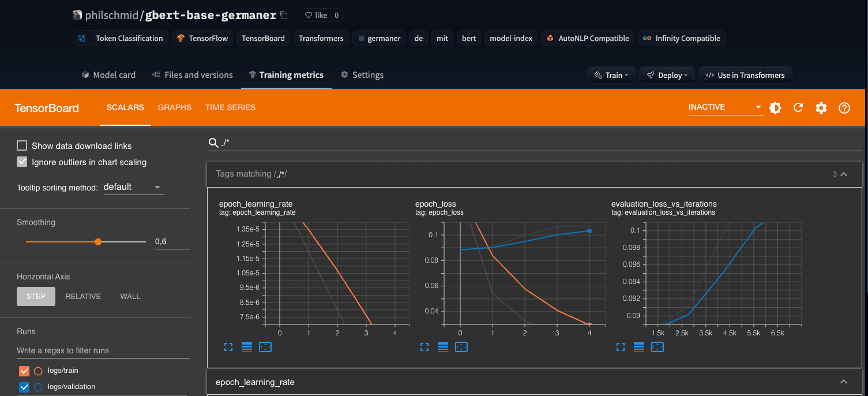868x396 pixels.
Task: Toggle y-axis log scale for evaluation_loss_vs_iterations chart
Action: coord(639,347)
